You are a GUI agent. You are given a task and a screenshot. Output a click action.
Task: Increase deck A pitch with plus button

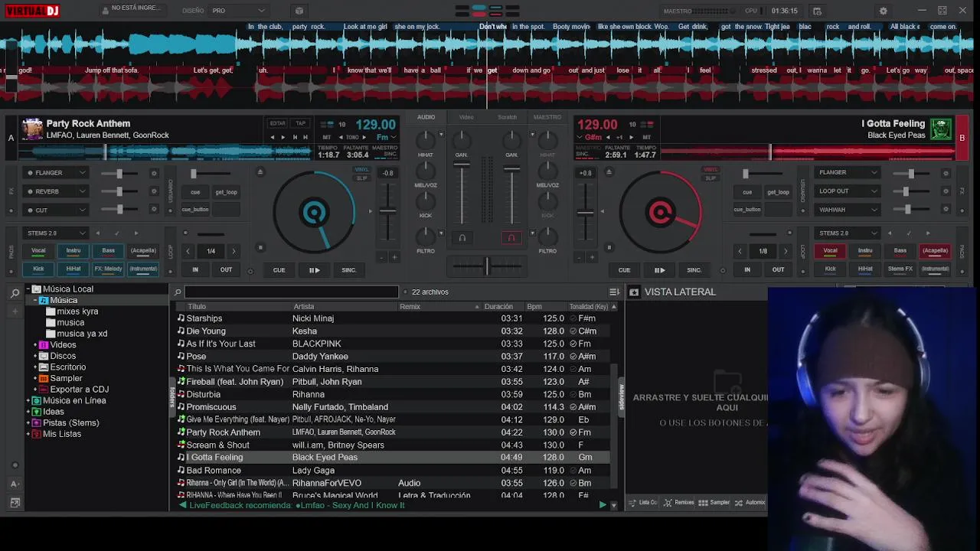tap(394, 257)
